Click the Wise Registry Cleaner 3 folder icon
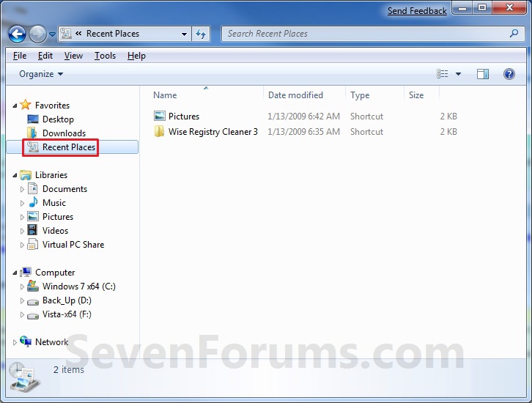This screenshot has height=403, width=532. [x=159, y=131]
